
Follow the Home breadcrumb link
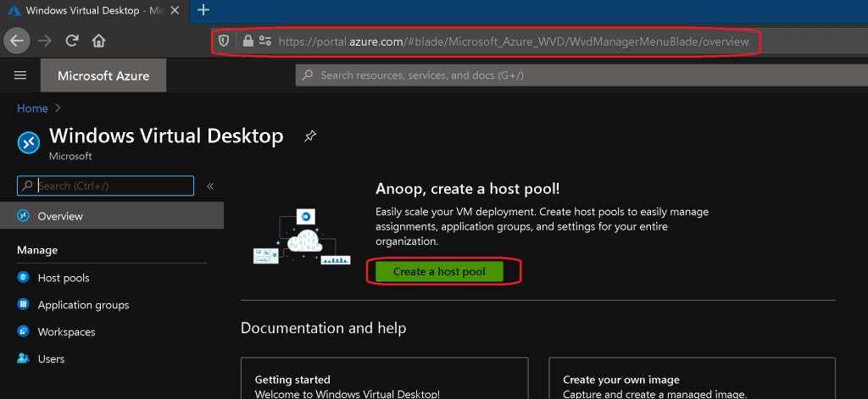click(x=33, y=108)
